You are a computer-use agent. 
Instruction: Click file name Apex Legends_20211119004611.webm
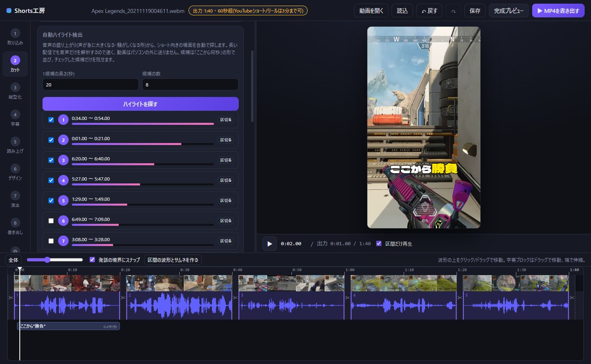[x=137, y=10]
